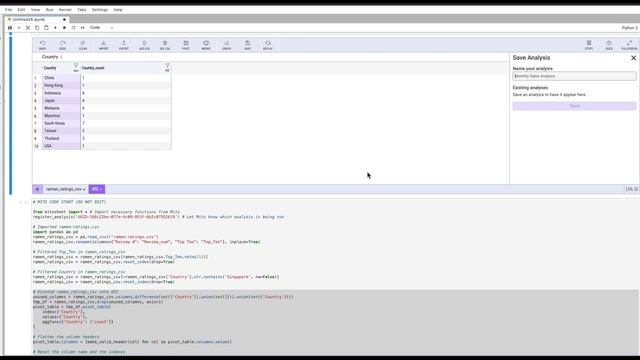Open the Import tool in Mito toolbar
This screenshot has height=360, width=640.
click(104, 45)
